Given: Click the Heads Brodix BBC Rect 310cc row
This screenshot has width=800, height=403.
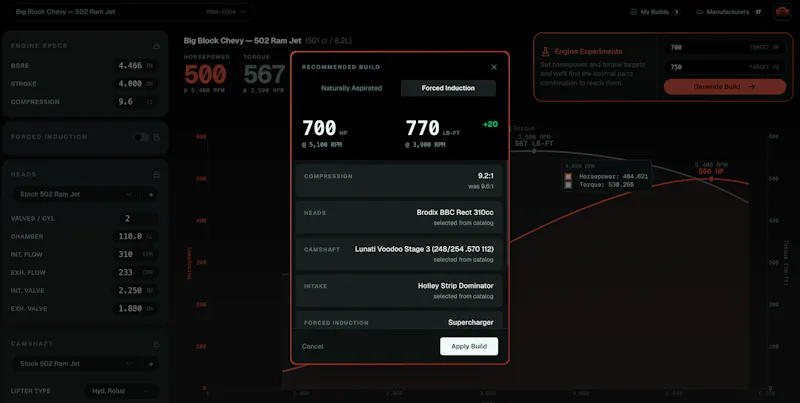Looking at the screenshot, I should click(399, 217).
